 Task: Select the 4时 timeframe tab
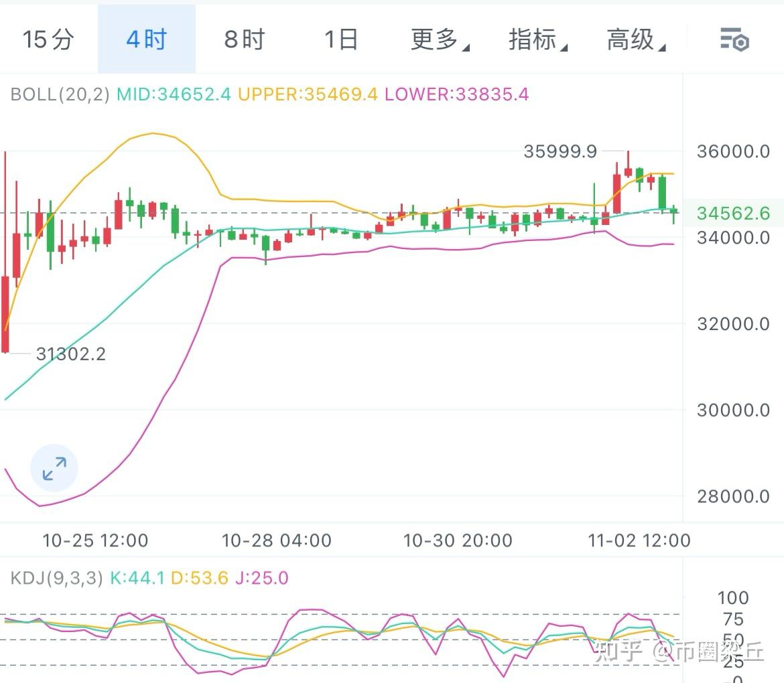coord(147,39)
